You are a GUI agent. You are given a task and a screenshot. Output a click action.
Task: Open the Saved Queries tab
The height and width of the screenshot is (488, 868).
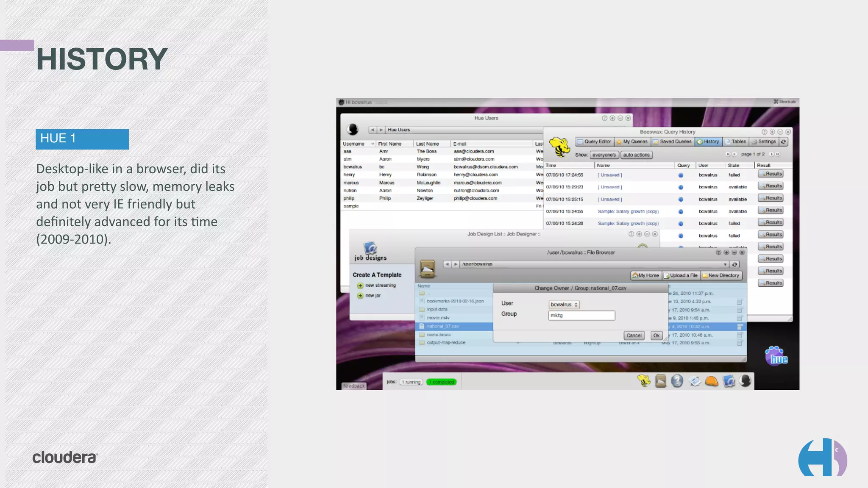click(672, 142)
